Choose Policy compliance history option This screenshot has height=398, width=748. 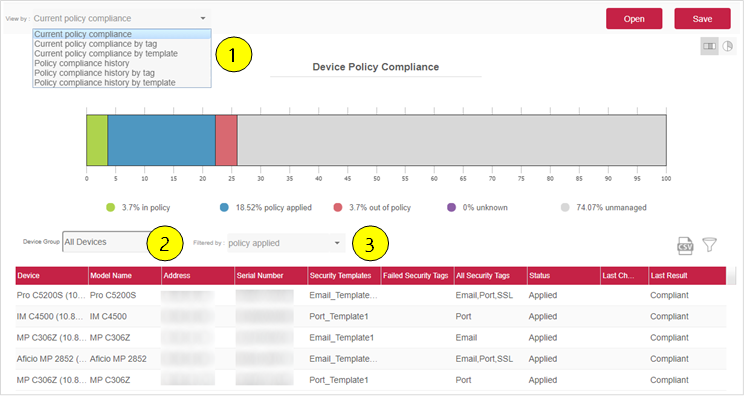click(122, 63)
